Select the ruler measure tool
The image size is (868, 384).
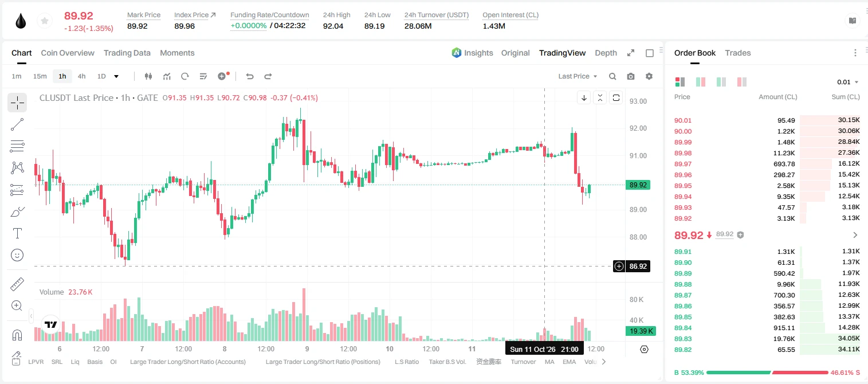pos(17,284)
